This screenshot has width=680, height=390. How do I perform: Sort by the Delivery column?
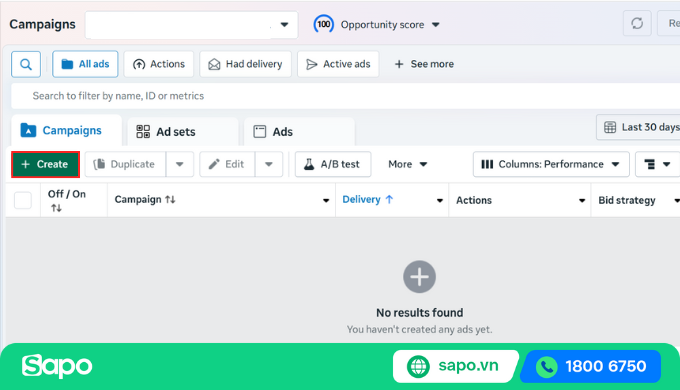(368, 200)
